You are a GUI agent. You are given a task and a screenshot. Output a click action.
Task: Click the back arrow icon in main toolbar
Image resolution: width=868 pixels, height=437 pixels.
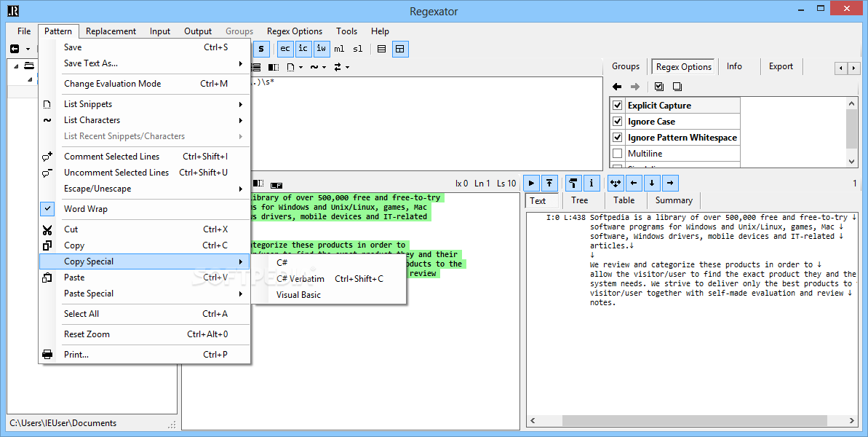(x=15, y=49)
